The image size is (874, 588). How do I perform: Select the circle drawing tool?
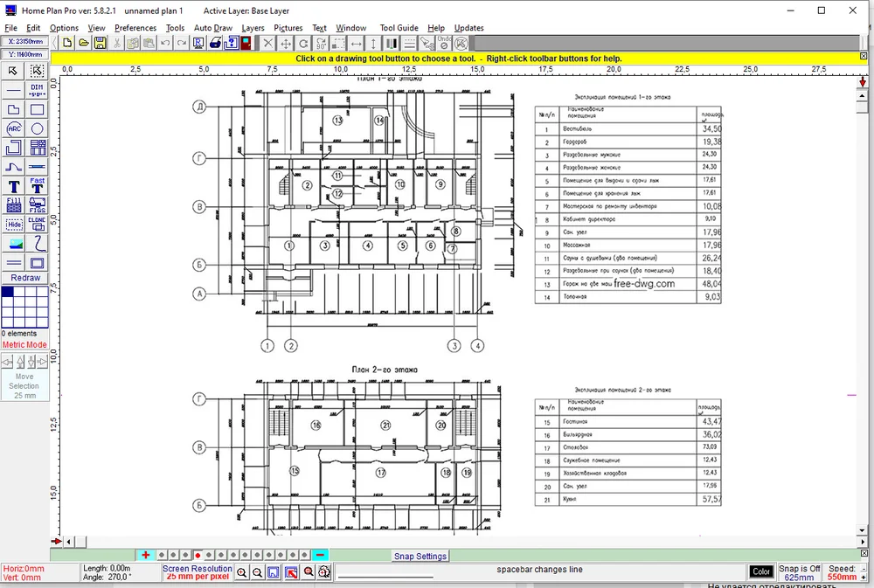click(x=38, y=128)
